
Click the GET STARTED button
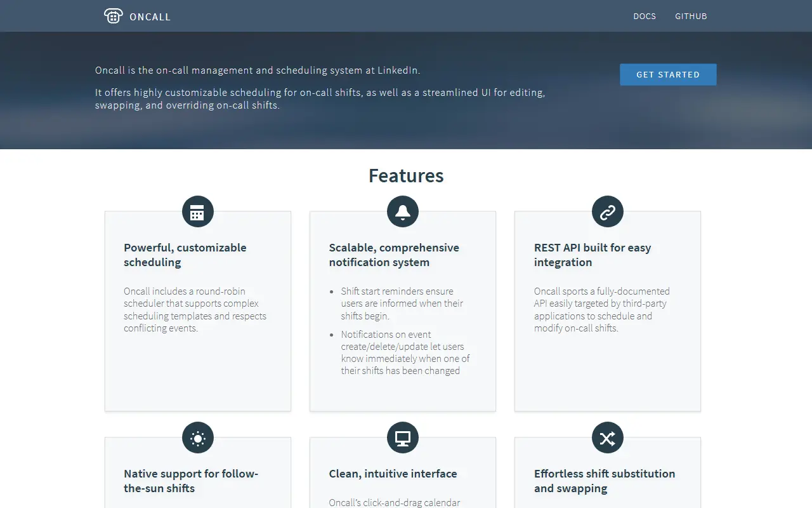[668, 74]
